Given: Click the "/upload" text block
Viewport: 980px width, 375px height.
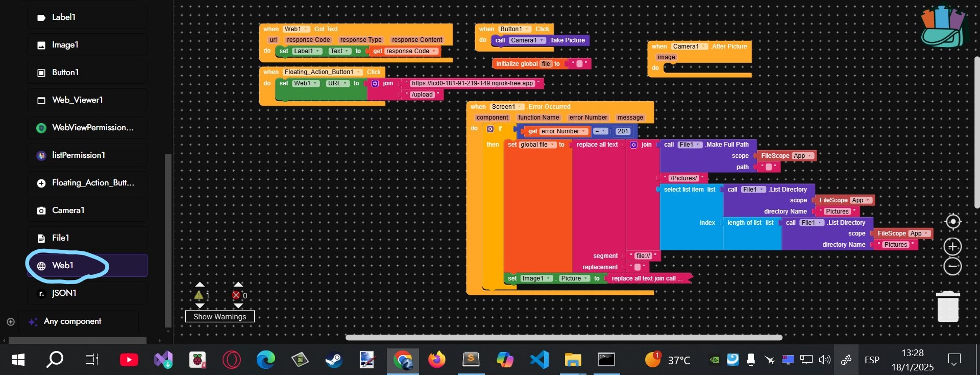Looking at the screenshot, I should tap(422, 95).
